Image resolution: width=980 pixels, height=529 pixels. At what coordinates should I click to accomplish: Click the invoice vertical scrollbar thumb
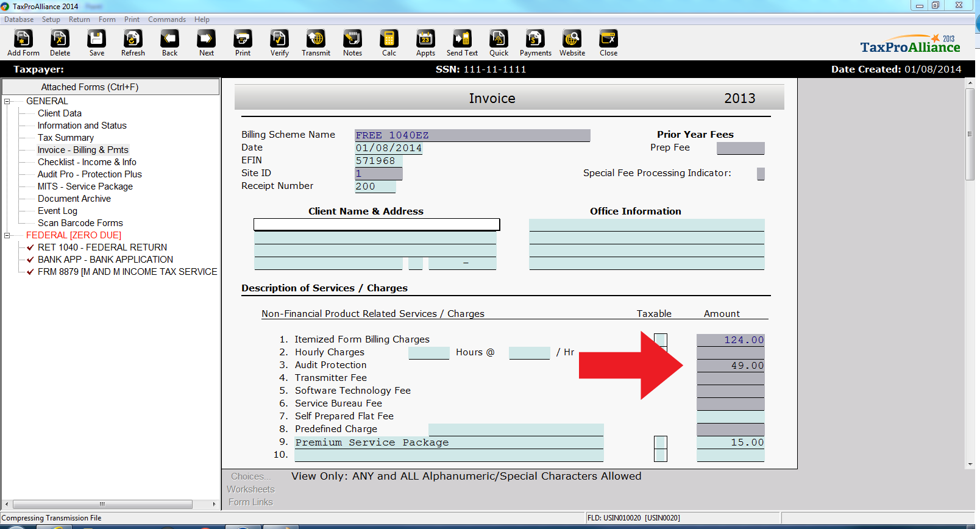970,134
